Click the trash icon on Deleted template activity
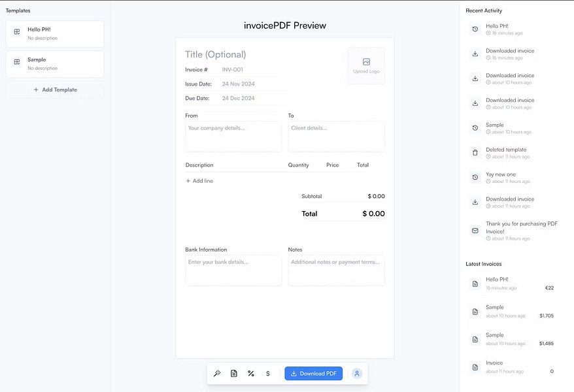Viewport: 574px width, 392px height. 475,152
